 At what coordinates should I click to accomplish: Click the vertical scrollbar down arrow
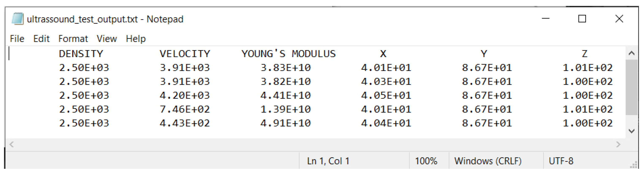click(632, 131)
